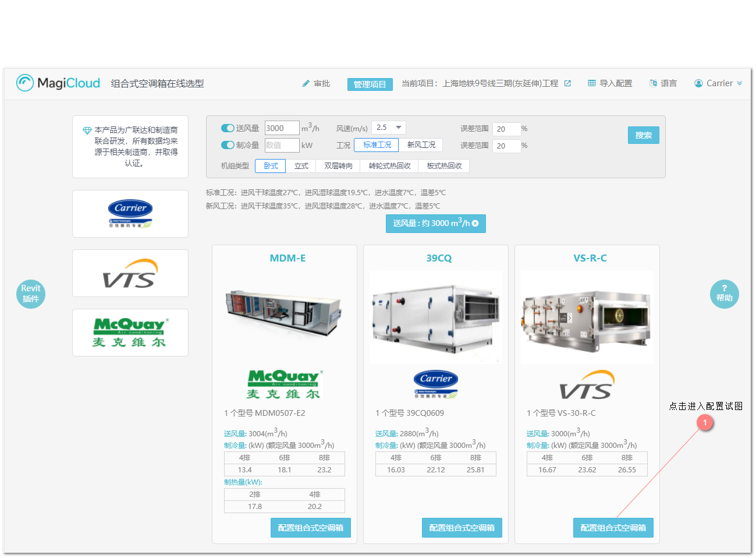756x558 pixels.
Task: Click the 组合式空调箱在线选型 title
Action: 157,83
